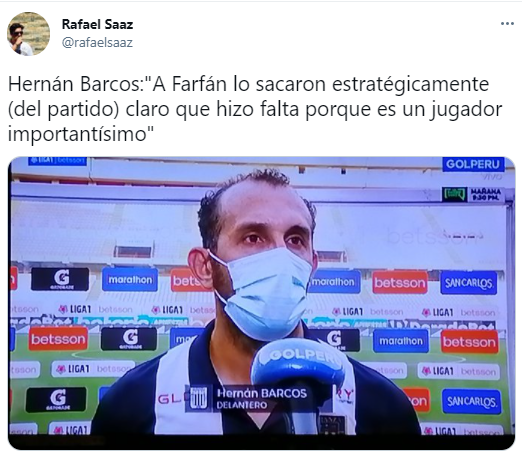Click the orange betsson logo at lower left
The image size is (522, 460).
[58, 339]
